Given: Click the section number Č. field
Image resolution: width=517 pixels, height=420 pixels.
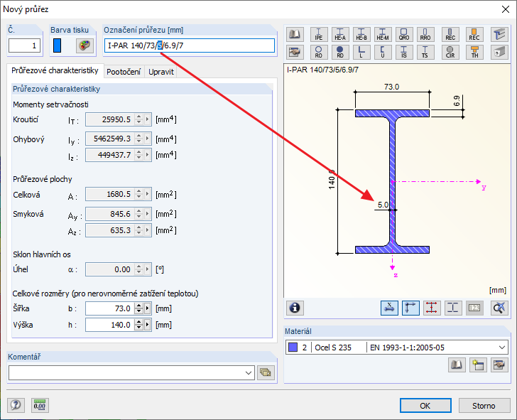Looking at the screenshot, I should pyautogui.click(x=24, y=45).
